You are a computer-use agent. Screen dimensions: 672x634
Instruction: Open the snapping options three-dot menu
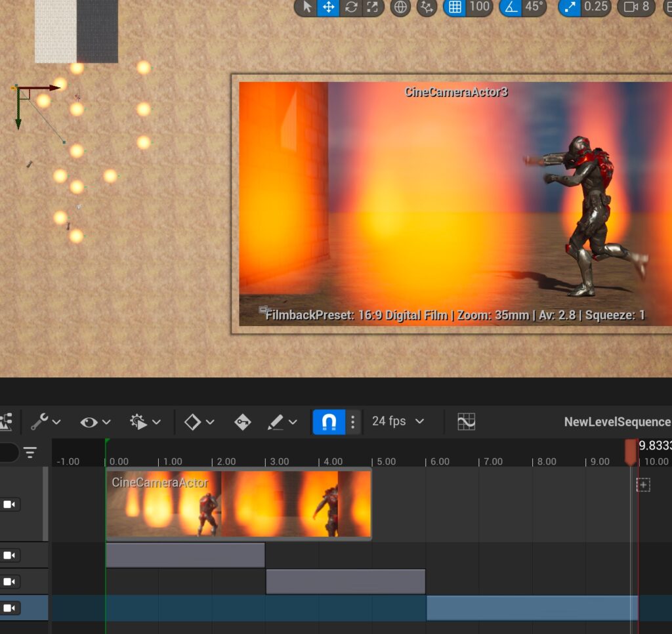[x=353, y=422]
